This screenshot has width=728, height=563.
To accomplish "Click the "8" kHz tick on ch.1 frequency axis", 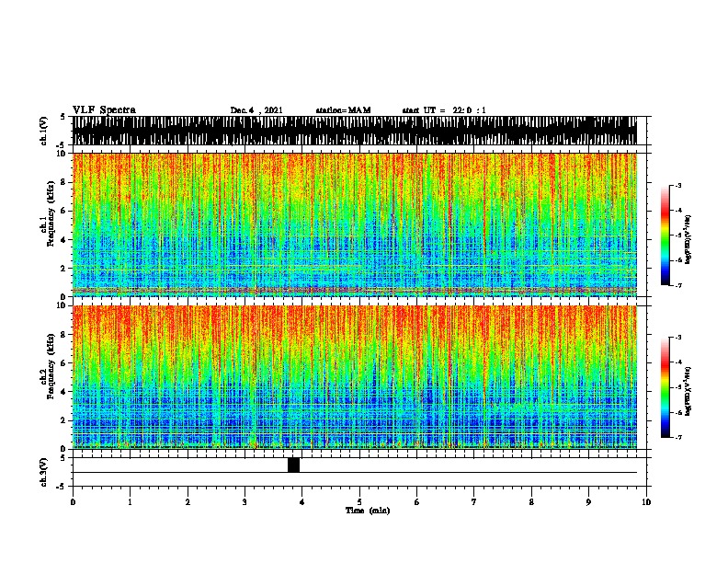I will 63,182.
